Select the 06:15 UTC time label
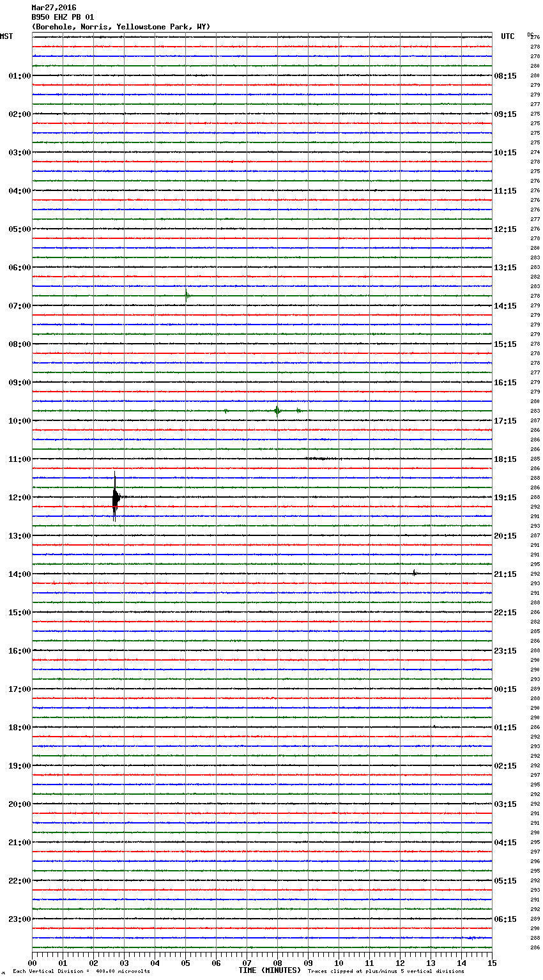Viewport: 543px width, 980px height. 505,919
